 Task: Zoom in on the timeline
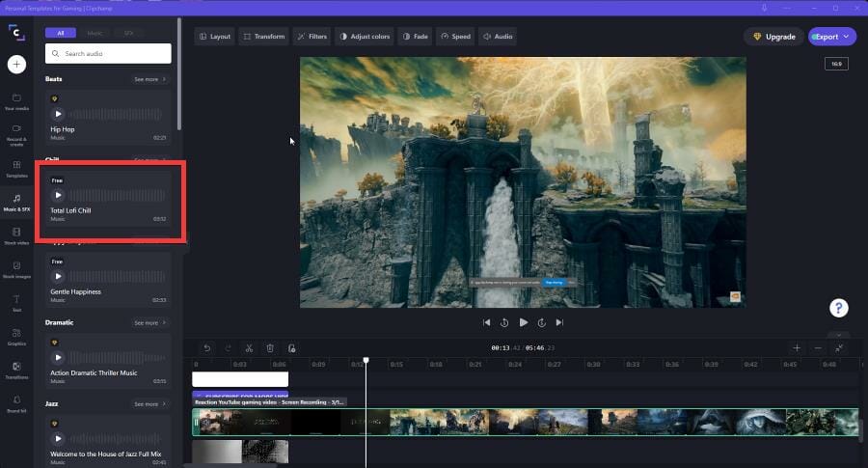point(797,347)
